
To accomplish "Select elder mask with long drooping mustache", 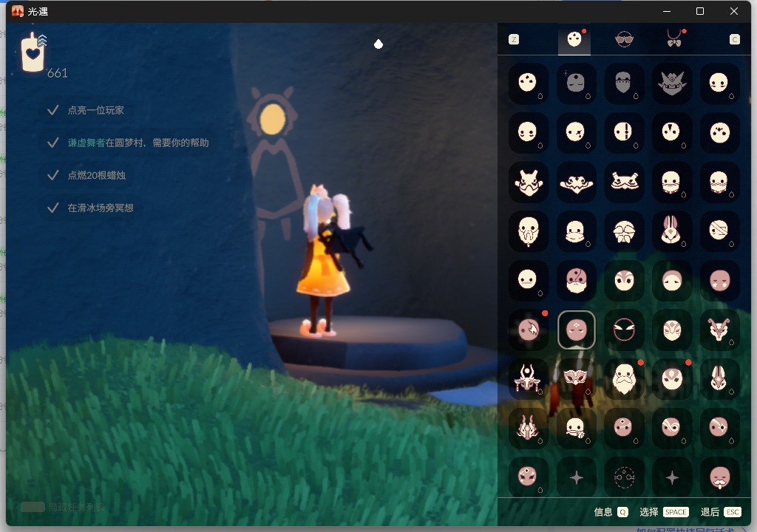I will tap(528, 231).
